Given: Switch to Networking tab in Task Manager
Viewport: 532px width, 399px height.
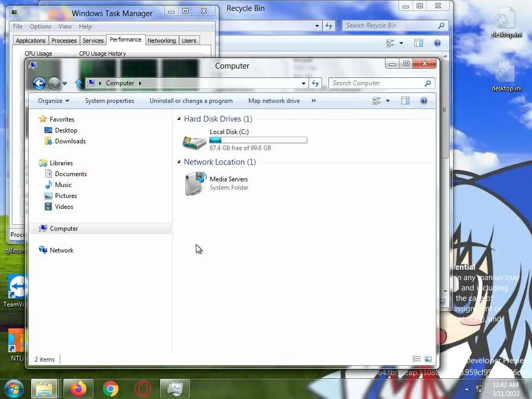Looking at the screenshot, I should click(x=162, y=41).
